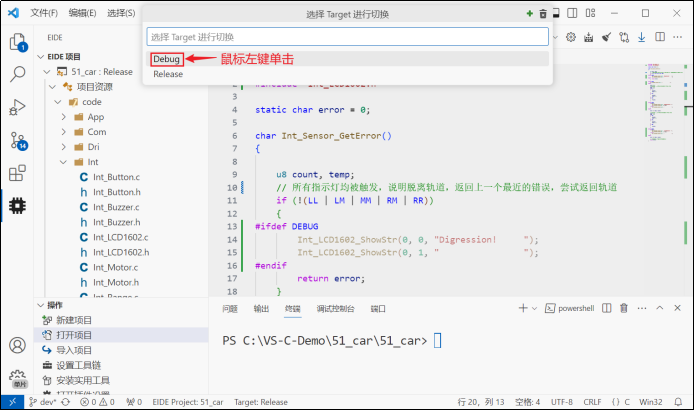695x411 pixels.
Task: Open the Manage gear in activity bar
Action: pos(18,378)
